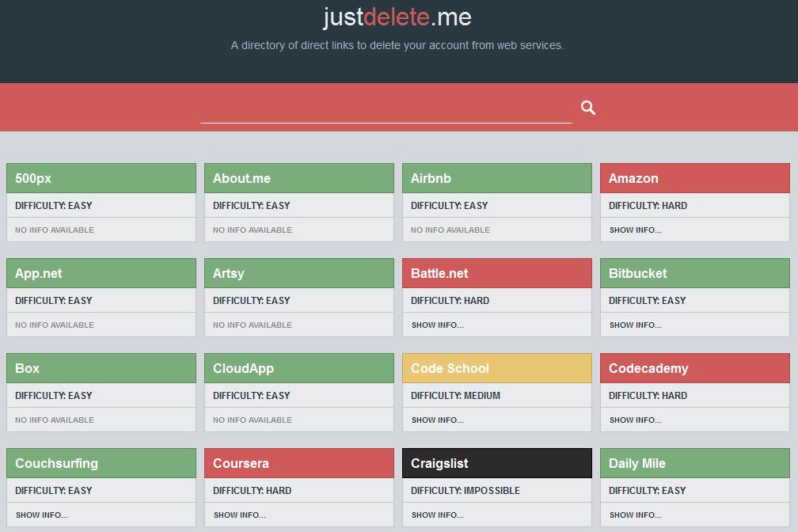This screenshot has height=532, width=798.
Task: Open the App.net deletion link
Action: (x=101, y=272)
